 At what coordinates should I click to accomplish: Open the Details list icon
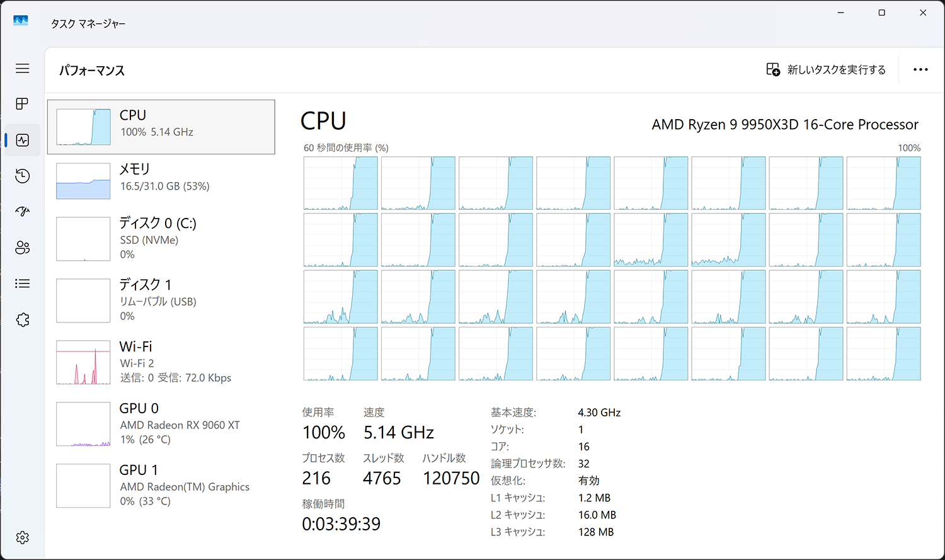pyautogui.click(x=23, y=283)
